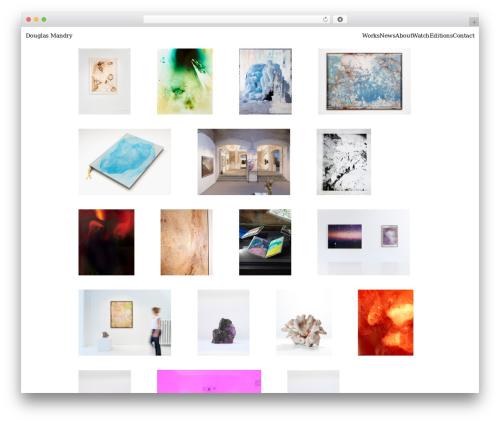Open the green and yellow abstract thumbnail
The height and width of the screenshot is (423, 500).
click(185, 81)
